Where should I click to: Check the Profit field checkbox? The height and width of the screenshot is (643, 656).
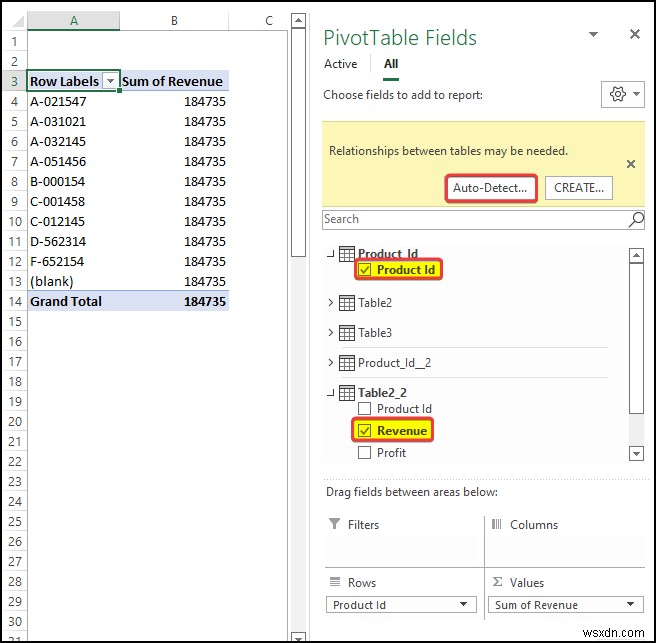pos(364,453)
